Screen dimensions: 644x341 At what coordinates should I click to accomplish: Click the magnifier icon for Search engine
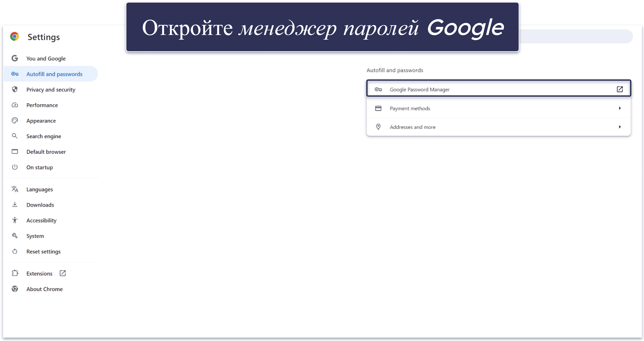tap(15, 136)
